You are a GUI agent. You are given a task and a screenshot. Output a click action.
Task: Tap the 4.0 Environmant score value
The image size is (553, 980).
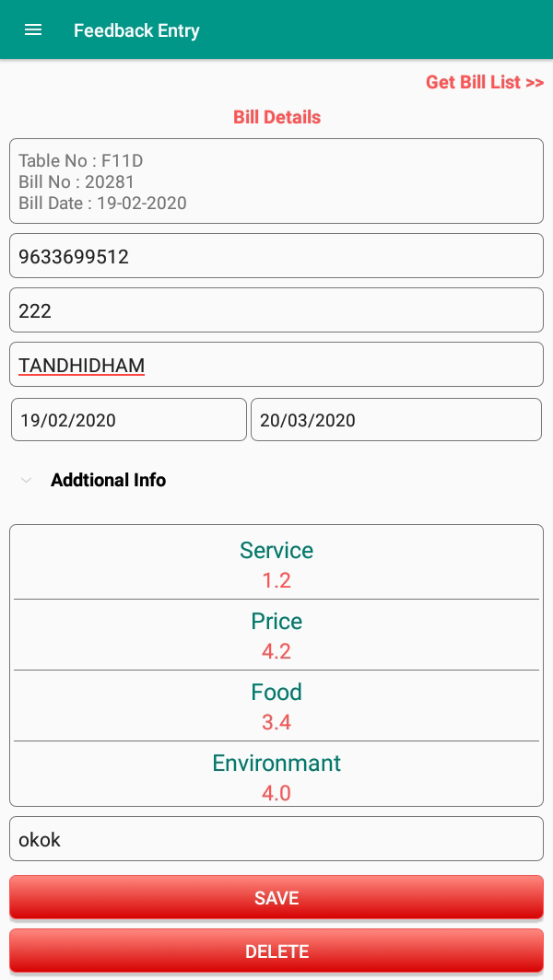pyautogui.click(x=276, y=793)
